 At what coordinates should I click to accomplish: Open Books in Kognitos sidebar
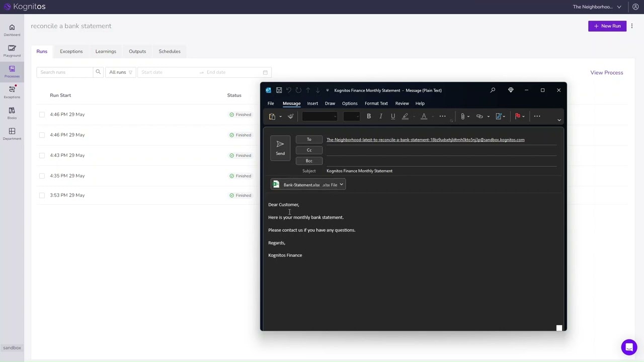pyautogui.click(x=12, y=113)
